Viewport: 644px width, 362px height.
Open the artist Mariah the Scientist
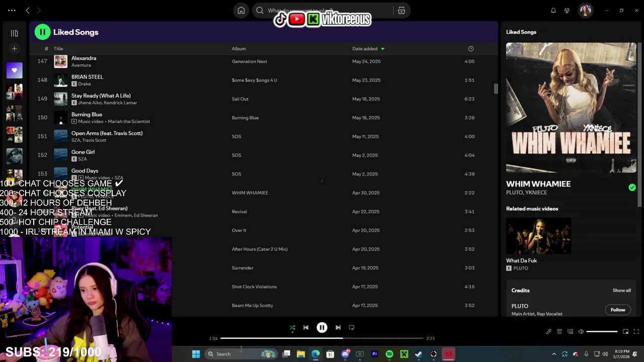point(129,122)
